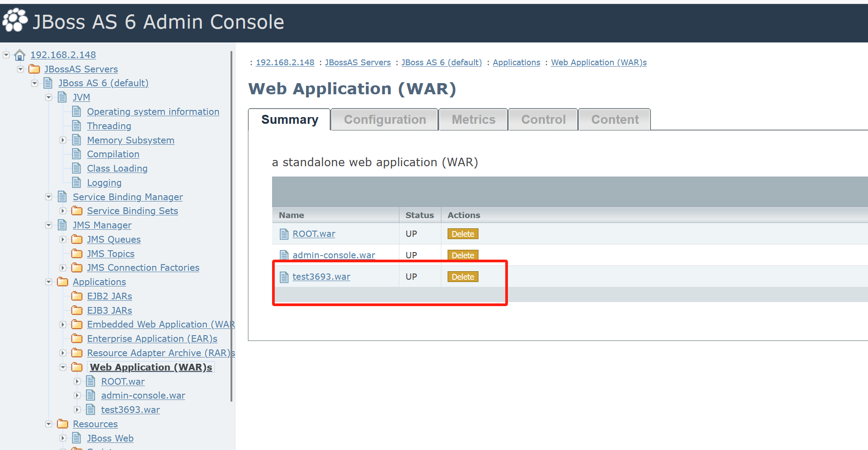Click Web Application (WAR)s breadcrumb link
The image size is (868, 450).
click(x=599, y=63)
